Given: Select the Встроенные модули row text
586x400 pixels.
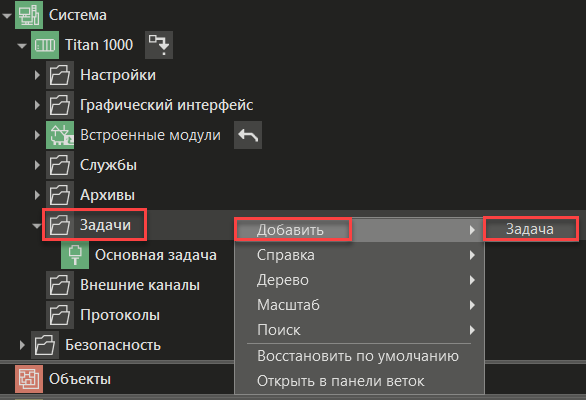Looking at the screenshot, I should pyautogui.click(x=150, y=135).
